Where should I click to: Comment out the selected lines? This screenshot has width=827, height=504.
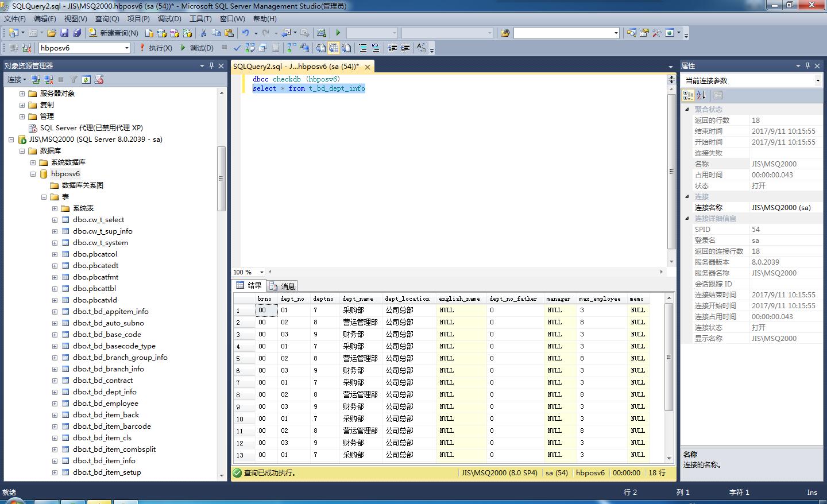tap(363, 48)
